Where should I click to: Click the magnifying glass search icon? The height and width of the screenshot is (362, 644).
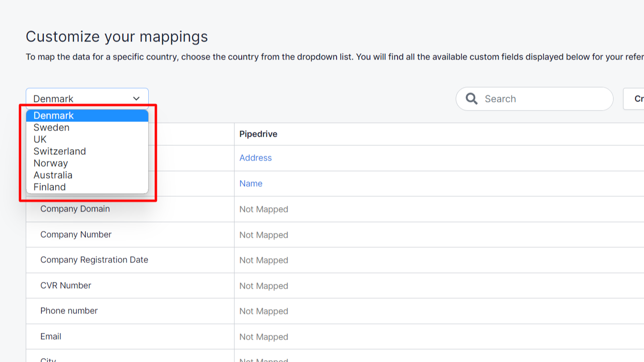(x=471, y=99)
